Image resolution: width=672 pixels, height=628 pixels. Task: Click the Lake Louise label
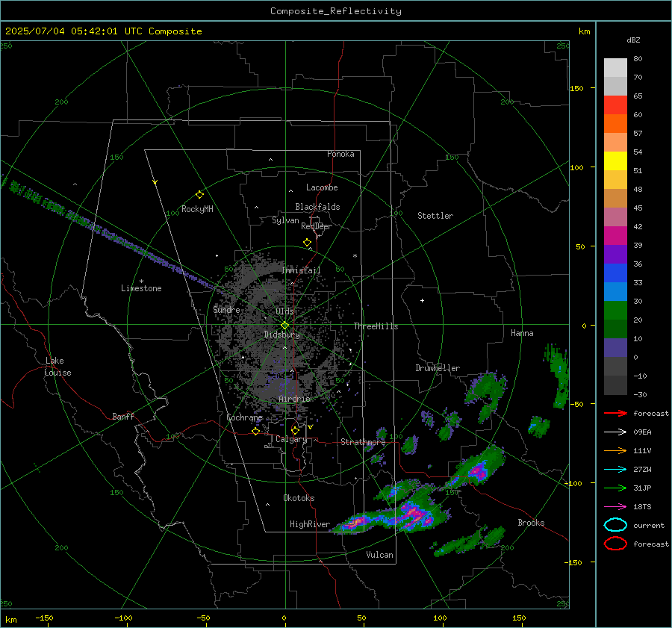57,367
